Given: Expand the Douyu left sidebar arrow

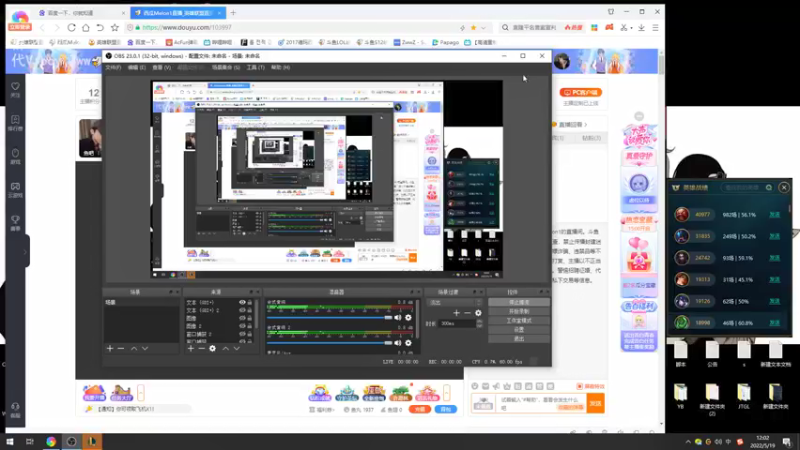Looking at the screenshot, I should pos(24,252).
